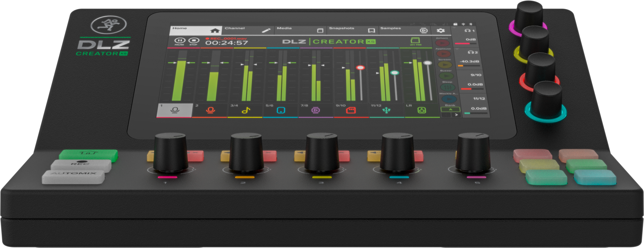Toggle mute button beside knob 2

point(270,155)
